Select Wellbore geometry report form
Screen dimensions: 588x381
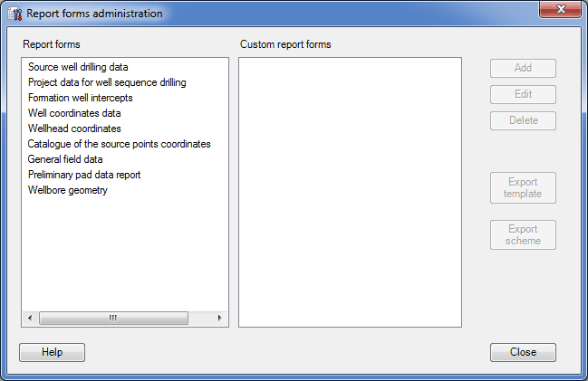(68, 190)
